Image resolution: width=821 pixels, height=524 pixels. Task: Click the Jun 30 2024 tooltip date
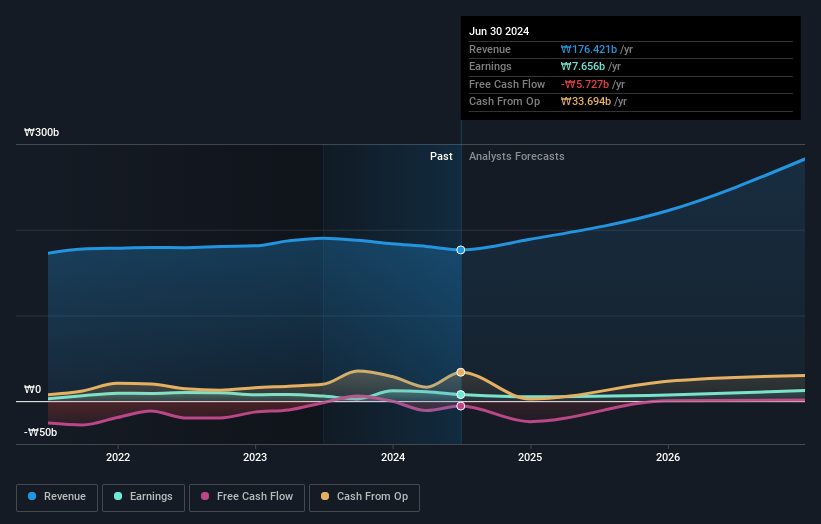[x=499, y=31]
